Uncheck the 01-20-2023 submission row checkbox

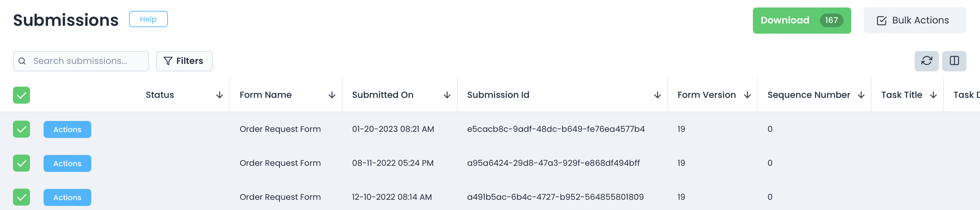coord(21,129)
